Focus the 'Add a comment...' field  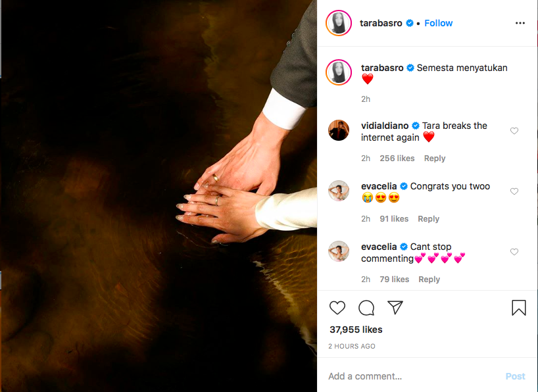(x=414, y=376)
